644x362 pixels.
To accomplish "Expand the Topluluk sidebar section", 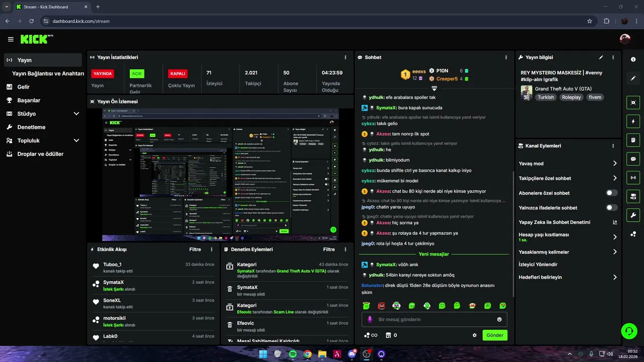I will click(76, 141).
